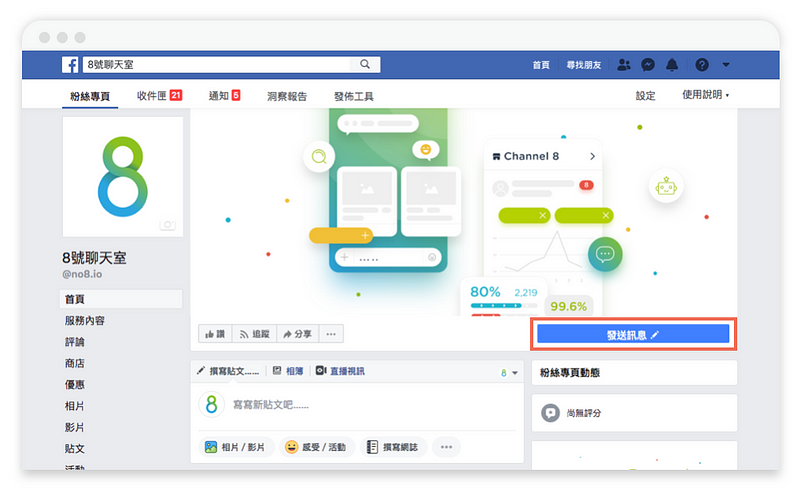Open the 收件匣 tab
Screen dimensions: 800x500
pos(159,95)
